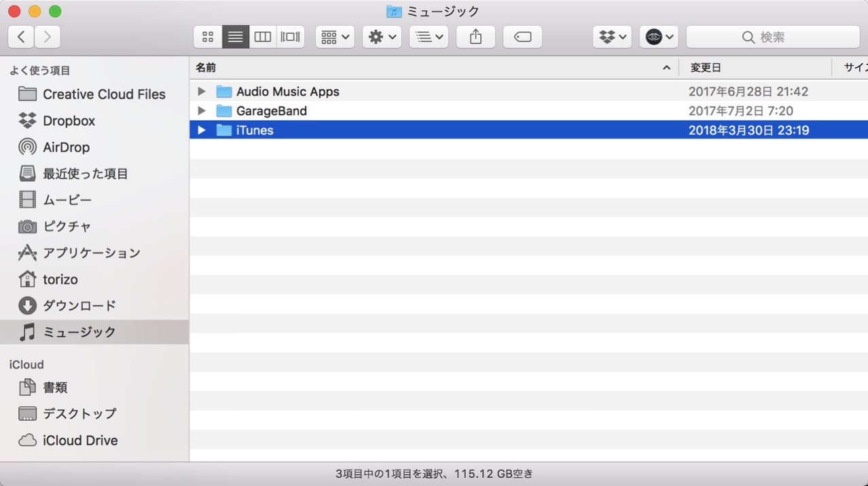
Task: Click the Share button
Action: (475, 37)
